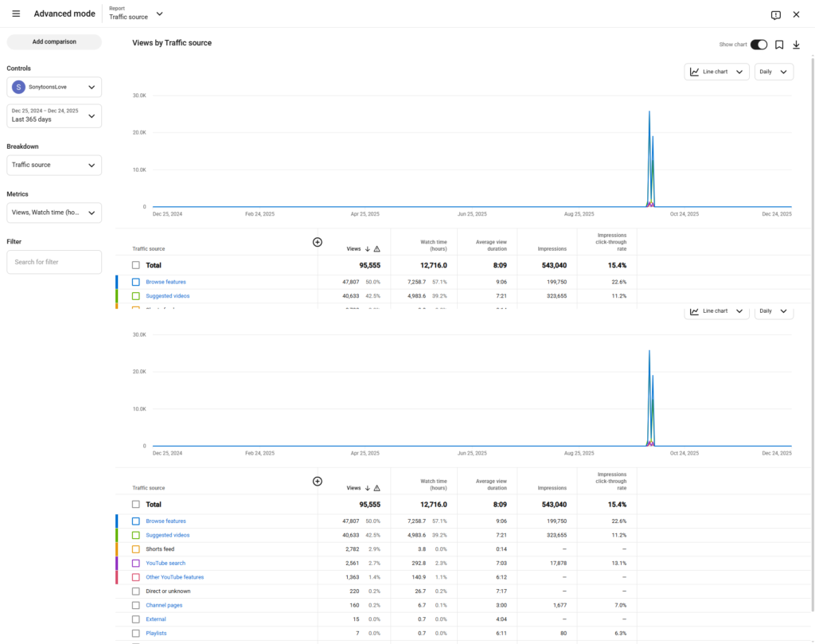Open the hamburger navigation menu
815x644 pixels.
point(16,14)
